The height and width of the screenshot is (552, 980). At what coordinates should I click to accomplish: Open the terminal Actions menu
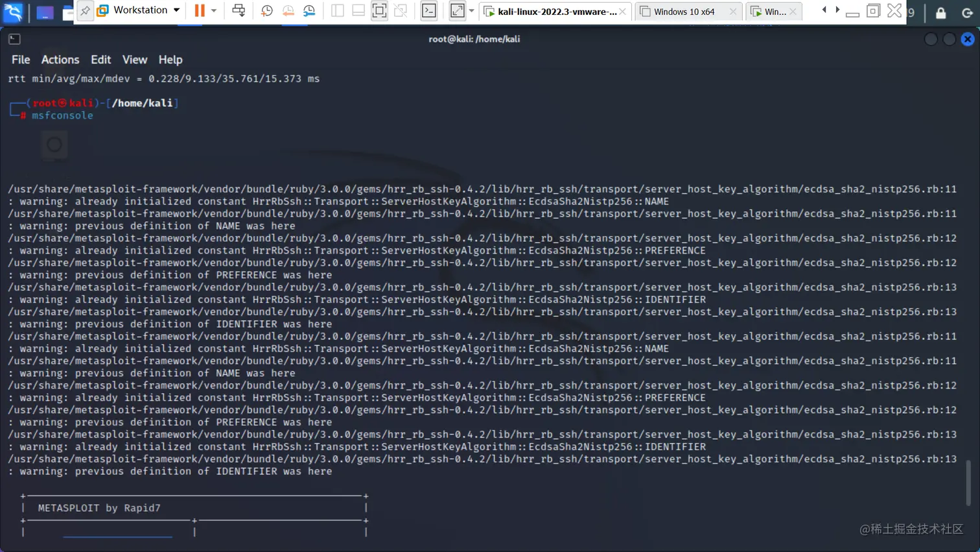pos(60,60)
